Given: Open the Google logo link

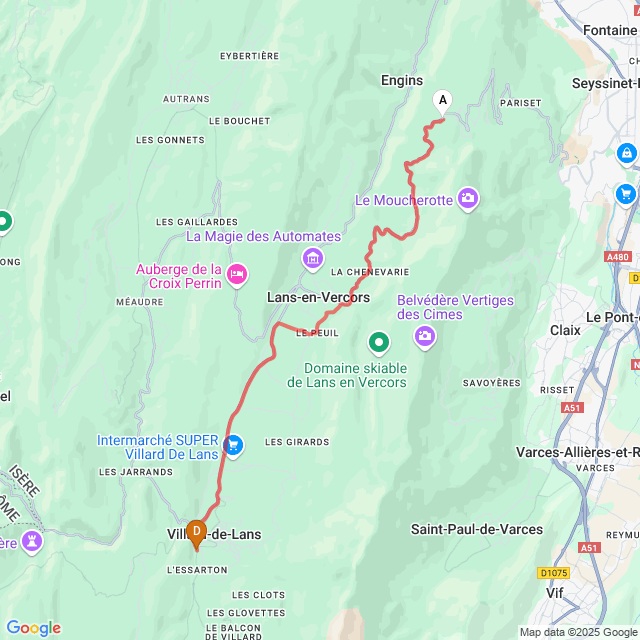Looking at the screenshot, I should pyautogui.click(x=34, y=628).
